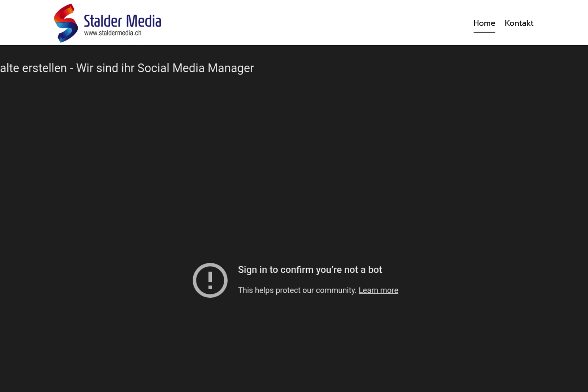Screen dimensions: 588x392
Task: Select the alert circle beside sign-in message
Action: pyautogui.click(x=210, y=280)
